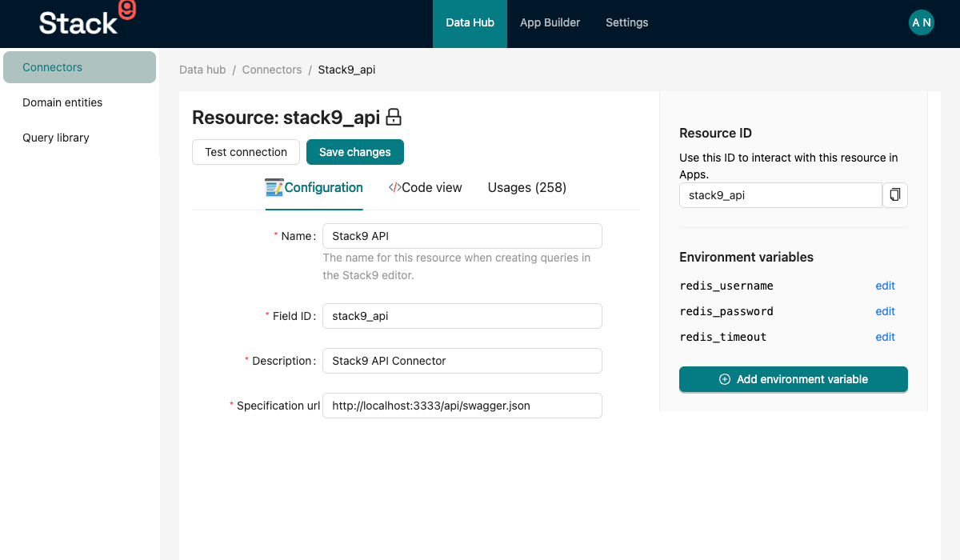Click the lock icon beside stack9_api title
Viewport: 960px width, 560px height.
click(x=394, y=118)
